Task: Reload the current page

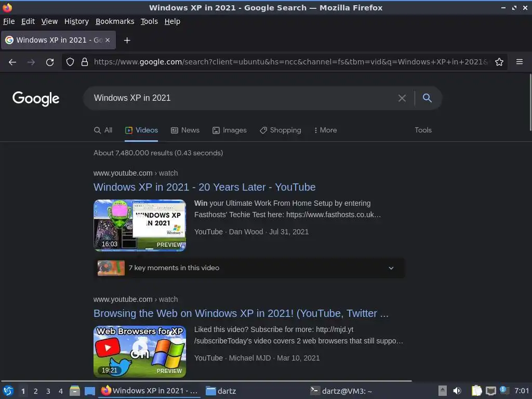Action: tap(50, 62)
